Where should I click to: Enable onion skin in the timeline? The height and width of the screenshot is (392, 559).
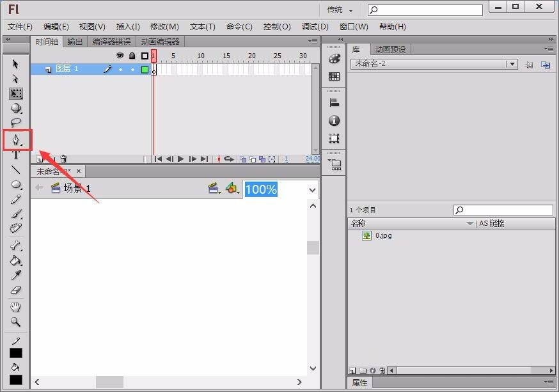[244, 159]
